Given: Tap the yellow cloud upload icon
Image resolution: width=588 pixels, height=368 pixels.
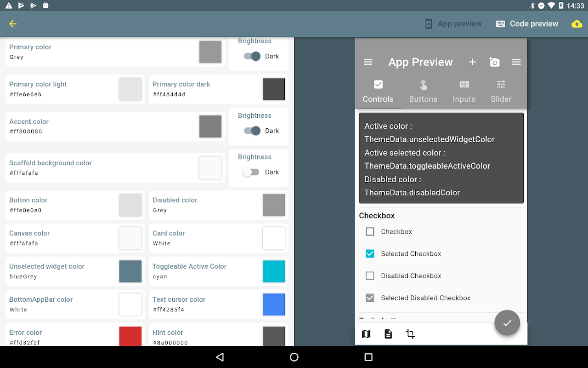Looking at the screenshot, I should 577,24.
